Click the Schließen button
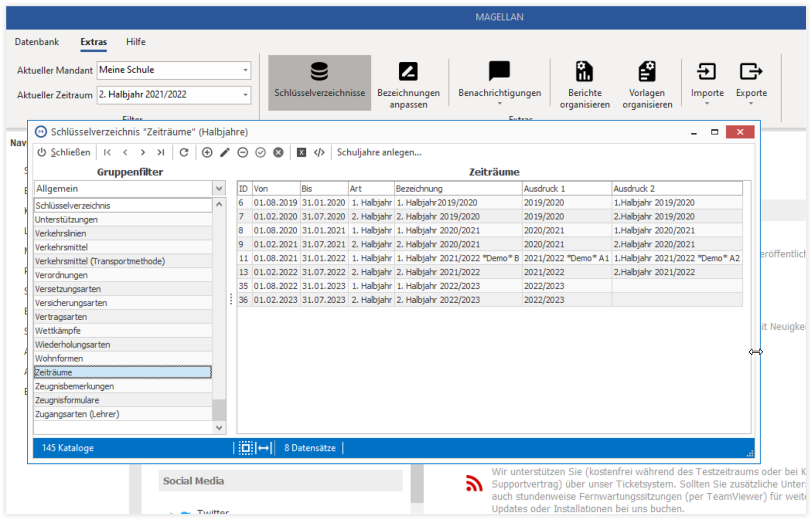Image resolution: width=812 pixels, height=520 pixels. point(64,152)
